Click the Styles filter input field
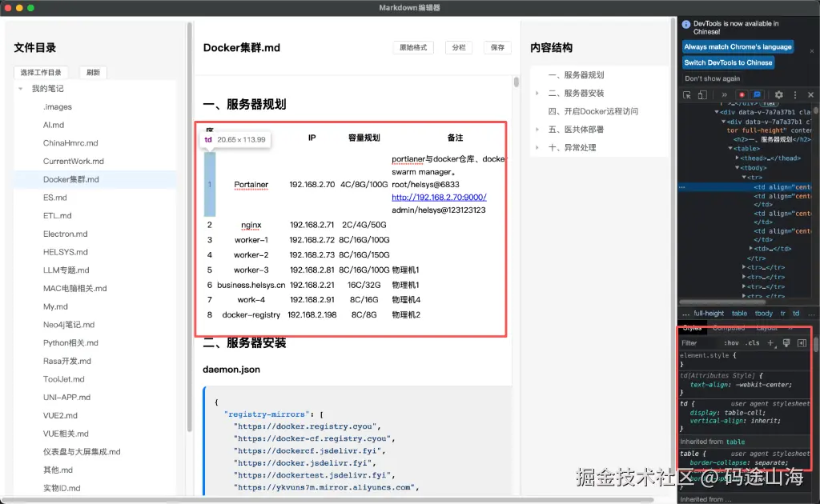 700,343
